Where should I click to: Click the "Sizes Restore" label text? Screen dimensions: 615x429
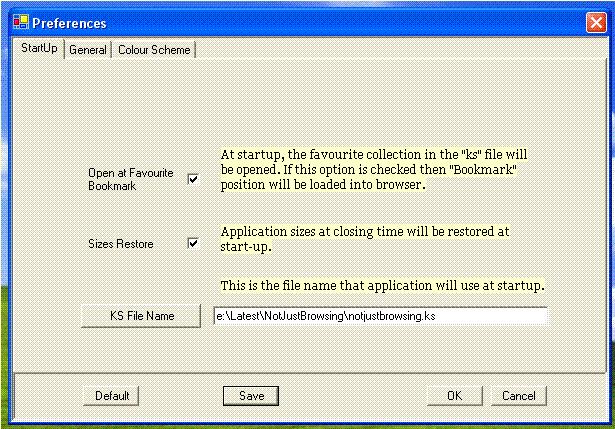click(x=120, y=243)
